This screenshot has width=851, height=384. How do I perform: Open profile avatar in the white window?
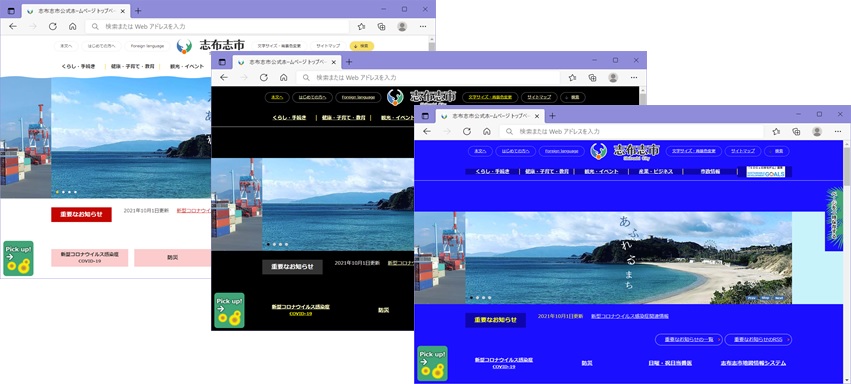click(x=402, y=26)
